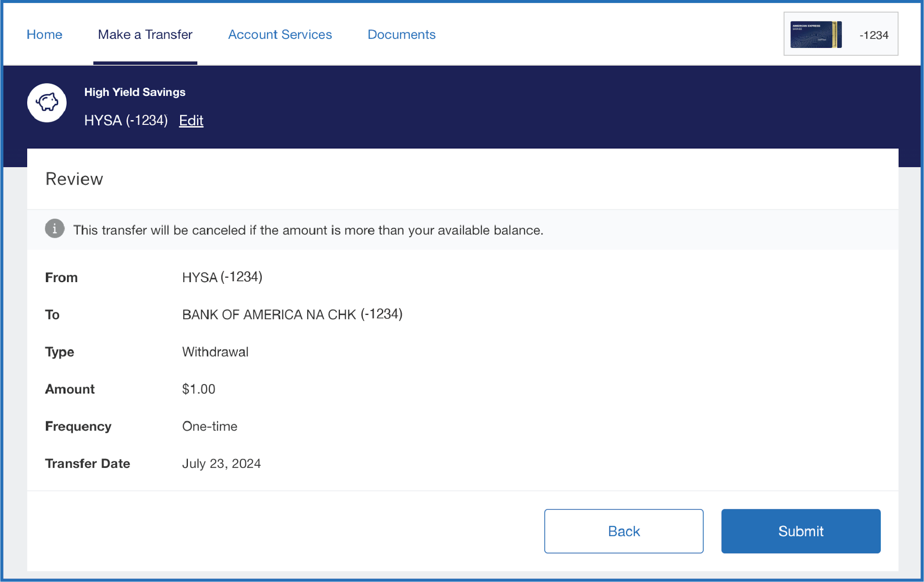Click the Review heading
This screenshot has height=582, width=924.
(x=74, y=179)
